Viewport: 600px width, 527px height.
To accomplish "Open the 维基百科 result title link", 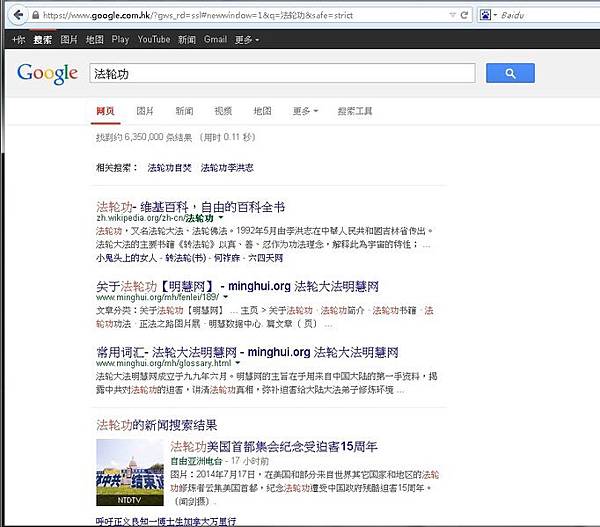I will 190,207.
